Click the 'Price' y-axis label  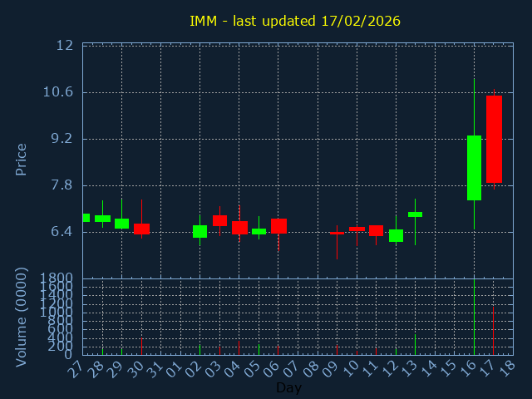[x=22, y=159]
